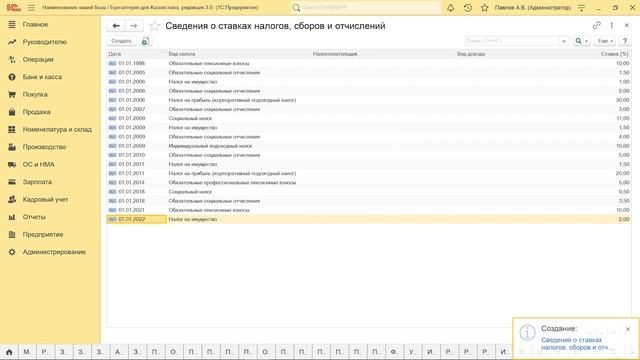Get link to this form via chain icon
The image size is (640, 360).
point(597,25)
